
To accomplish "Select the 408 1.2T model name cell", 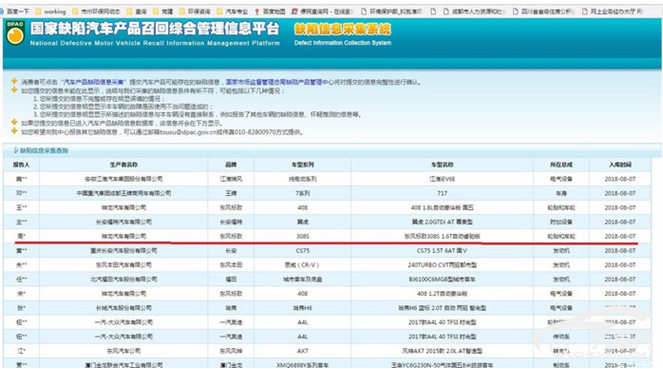I will [x=442, y=294].
